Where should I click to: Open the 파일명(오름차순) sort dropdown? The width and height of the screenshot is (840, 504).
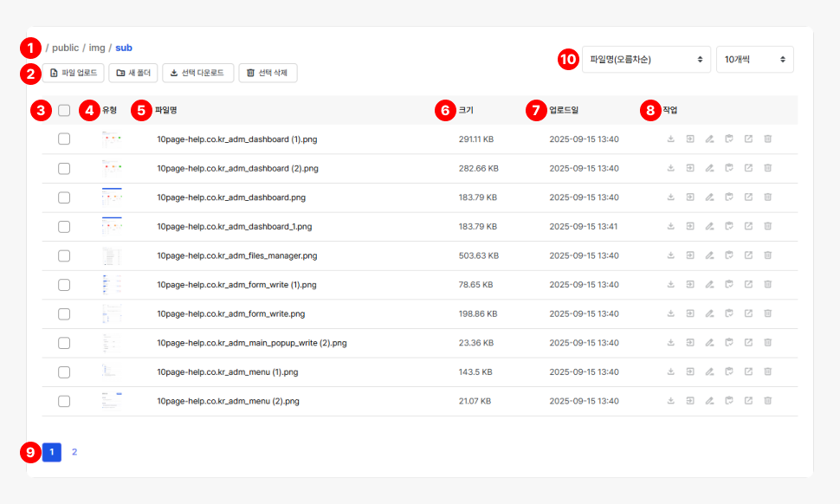click(x=646, y=60)
